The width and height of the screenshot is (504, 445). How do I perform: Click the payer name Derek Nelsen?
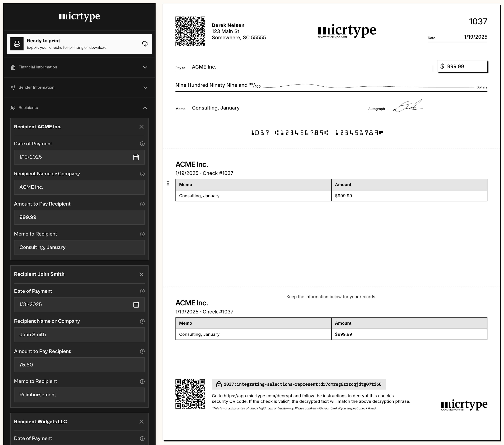228,25
